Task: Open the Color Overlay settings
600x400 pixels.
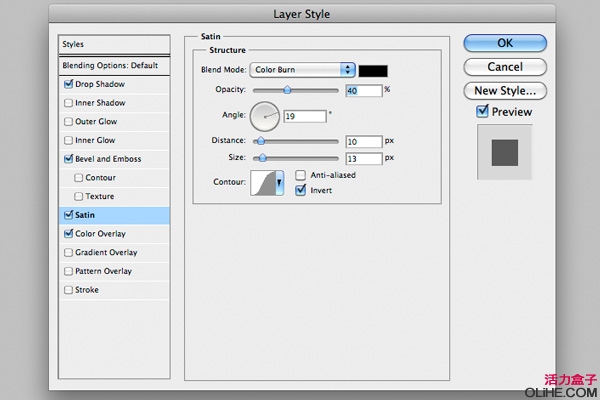Action: click(100, 233)
